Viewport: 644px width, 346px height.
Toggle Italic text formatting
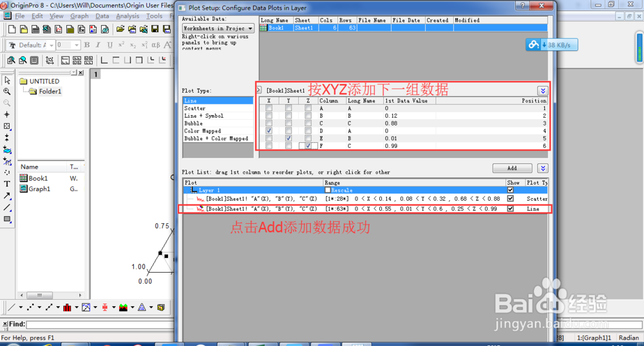click(x=98, y=45)
